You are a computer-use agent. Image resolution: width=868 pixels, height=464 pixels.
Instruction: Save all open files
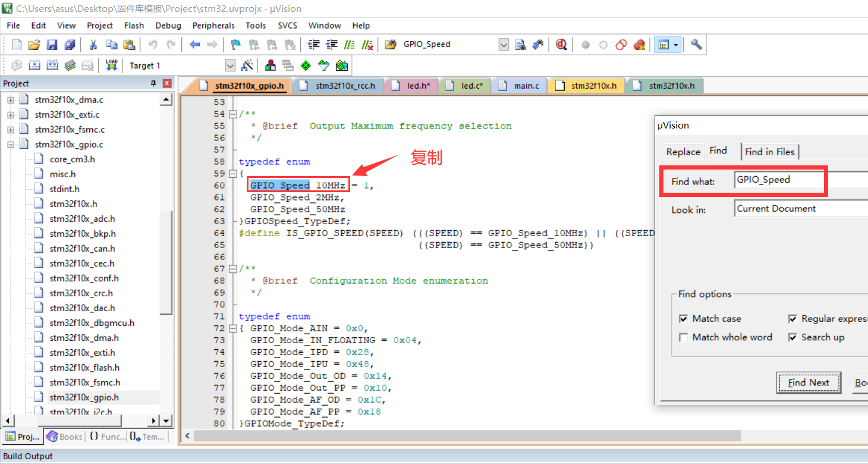[x=70, y=45]
